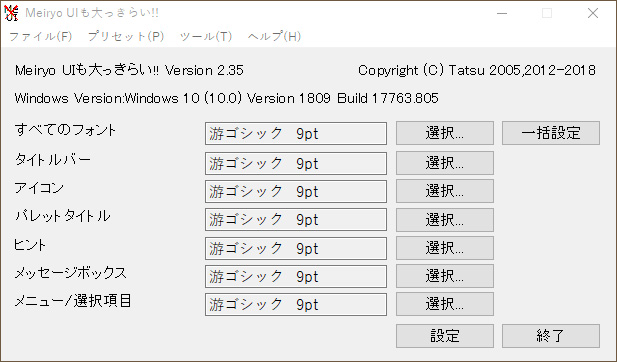Click 選択... for メニュー/選択項目
Screen dimensions: 617x362
(445, 304)
